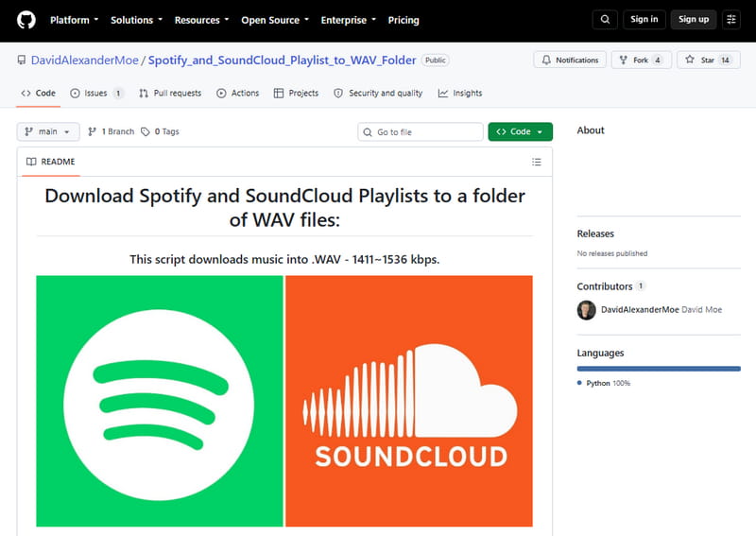Viewport: 756px width, 536px height.
Task: Focus the Go to file search field
Action: [421, 131]
